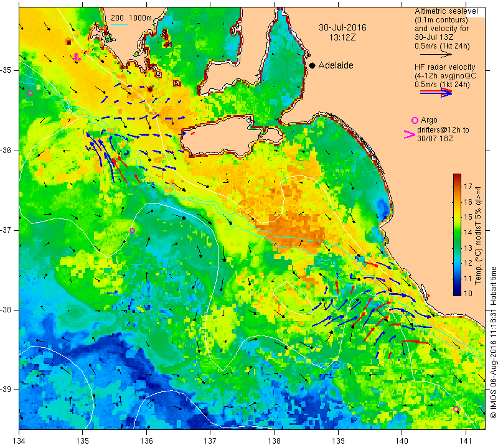498x448 pixels.
Task: Click the longitude axis label '138'
Action: [x=274, y=441]
